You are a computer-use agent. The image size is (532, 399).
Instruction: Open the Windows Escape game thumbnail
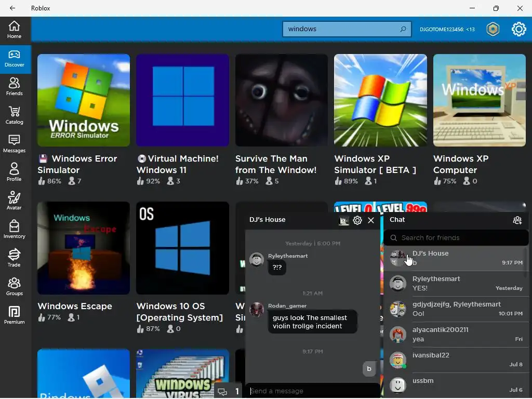pos(84,248)
